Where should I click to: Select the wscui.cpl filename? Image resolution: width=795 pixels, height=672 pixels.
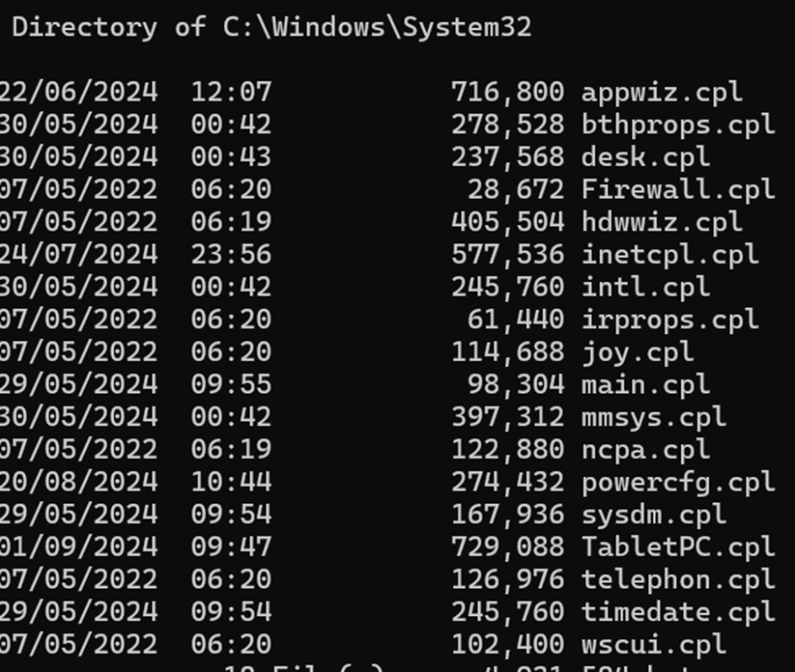click(x=654, y=645)
